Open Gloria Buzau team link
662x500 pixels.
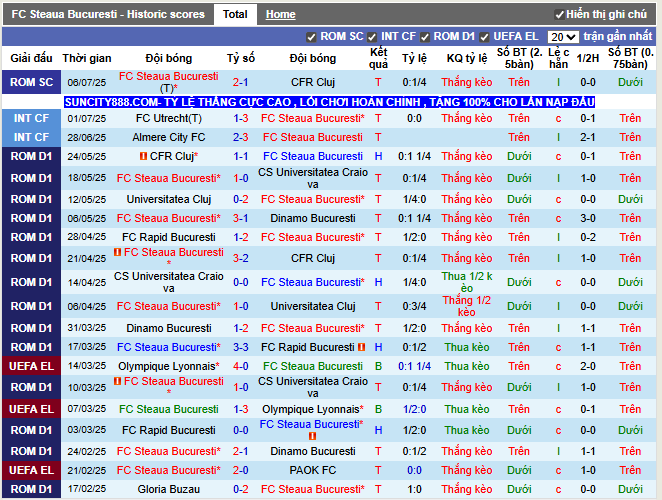point(169,489)
